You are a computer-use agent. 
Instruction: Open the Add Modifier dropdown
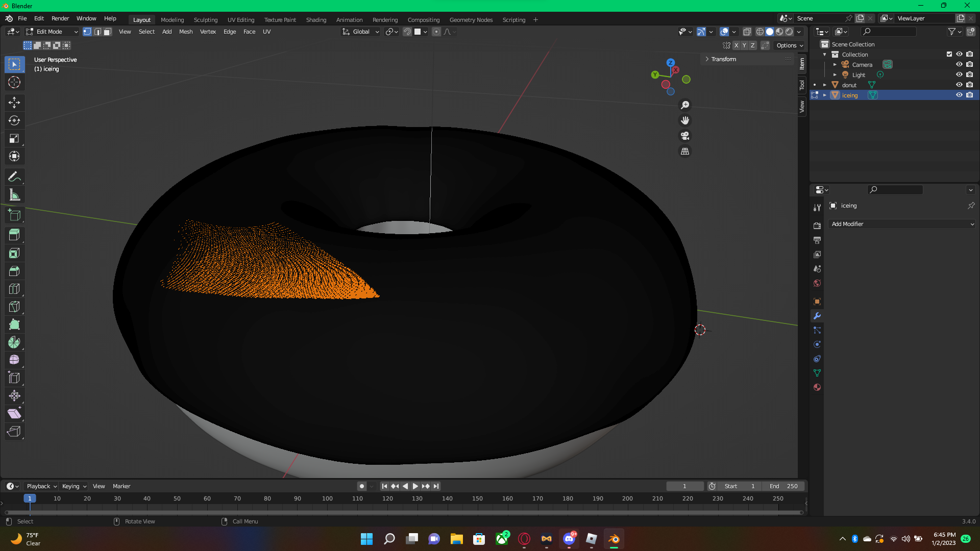[x=902, y=224]
